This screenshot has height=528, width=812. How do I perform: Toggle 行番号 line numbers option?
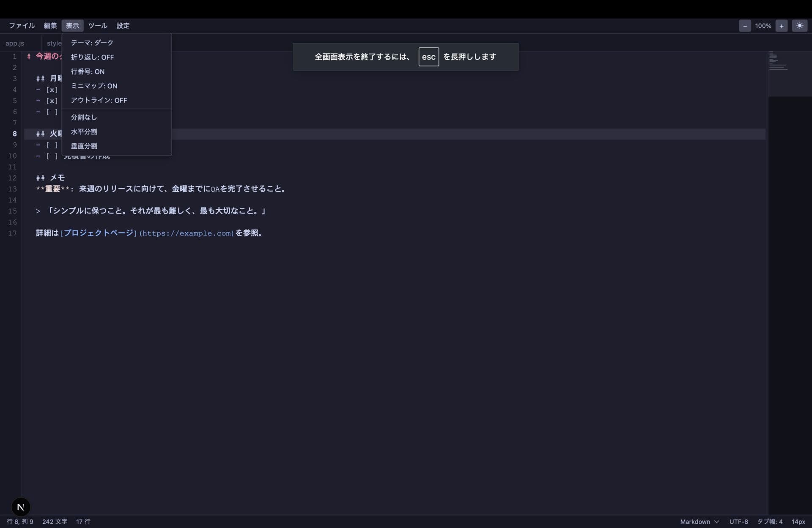click(x=88, y=71)
